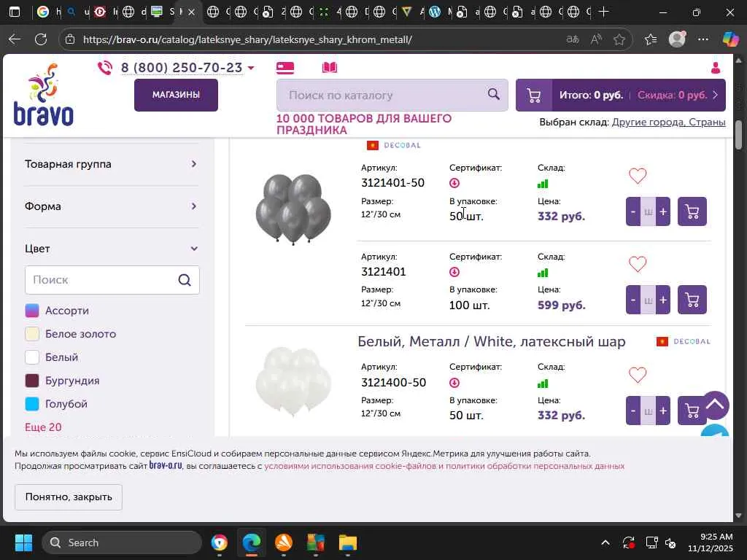Click the color filter search magnifier

coord(185,280)
